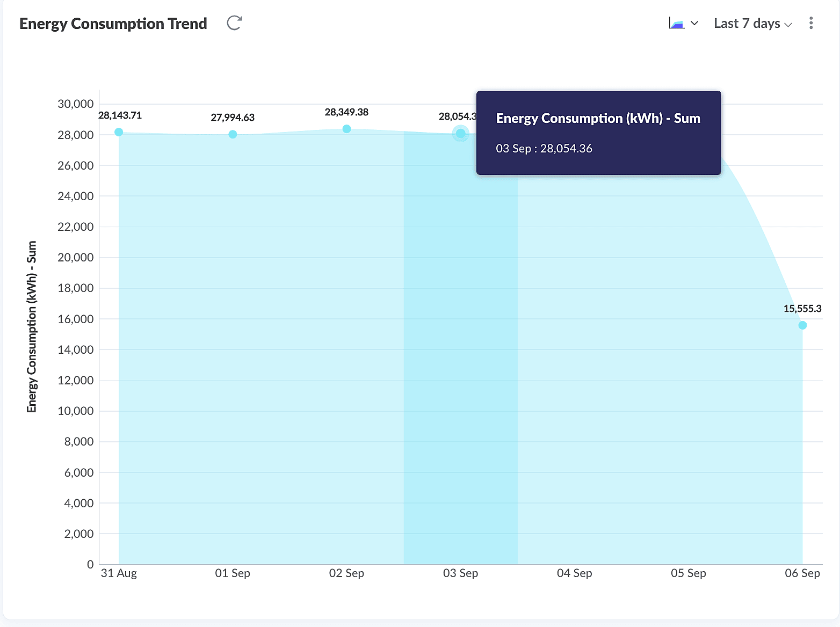Click the 28,349.38 data label

(x=346, y=112)
